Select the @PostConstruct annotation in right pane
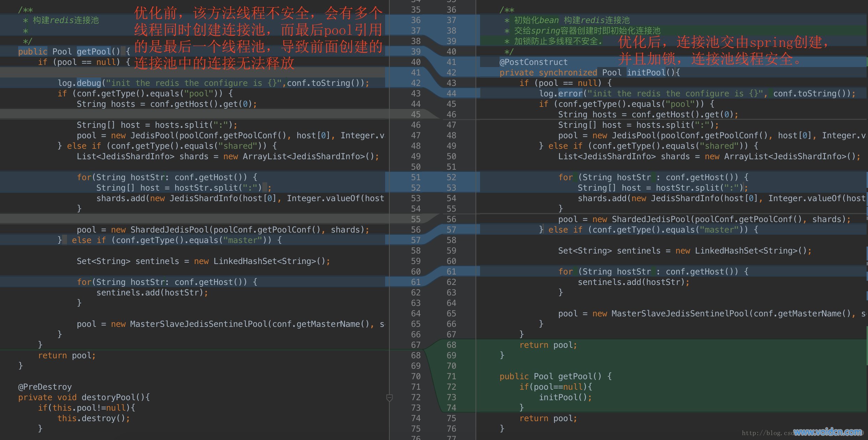Image resolution: width=868 pixels, height=440 pixels. [533, 62]
